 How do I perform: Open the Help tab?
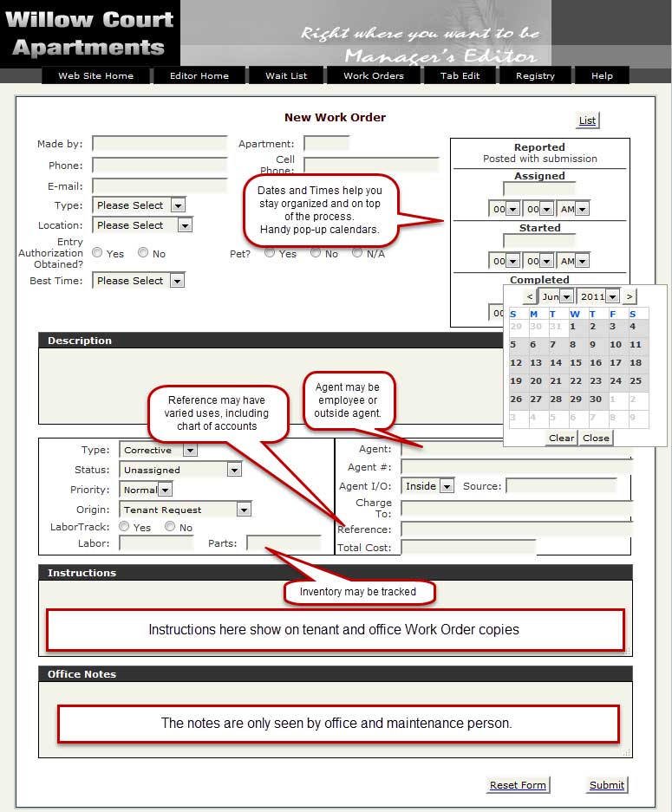click(x=602, y=75)
